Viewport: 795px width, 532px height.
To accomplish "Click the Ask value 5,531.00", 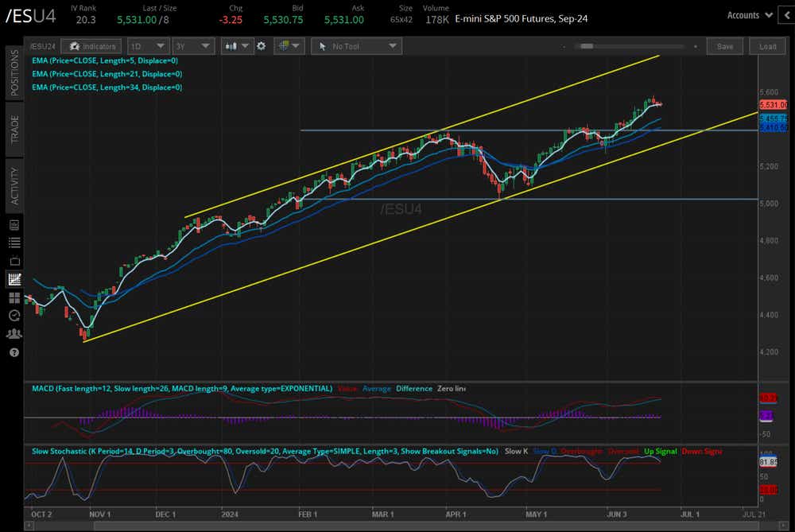I will (343, 20).
